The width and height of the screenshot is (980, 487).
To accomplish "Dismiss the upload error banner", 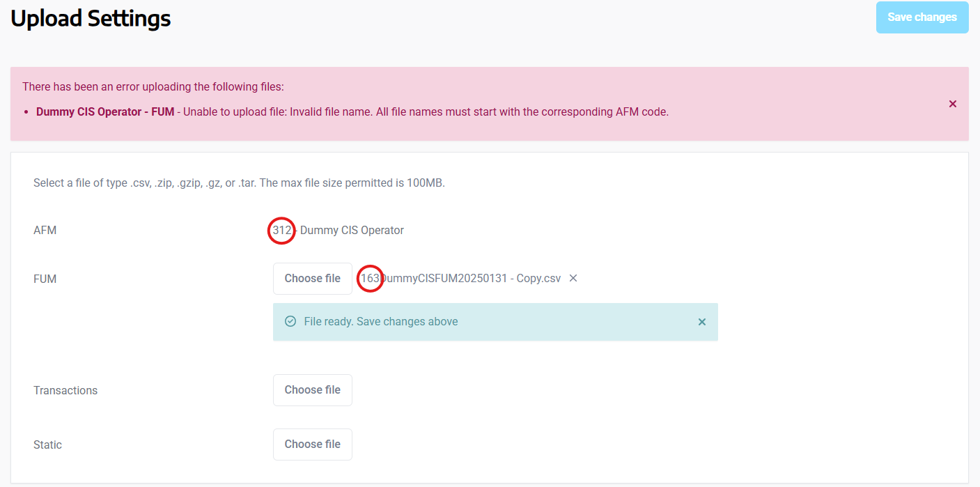I will coord(953,104).
